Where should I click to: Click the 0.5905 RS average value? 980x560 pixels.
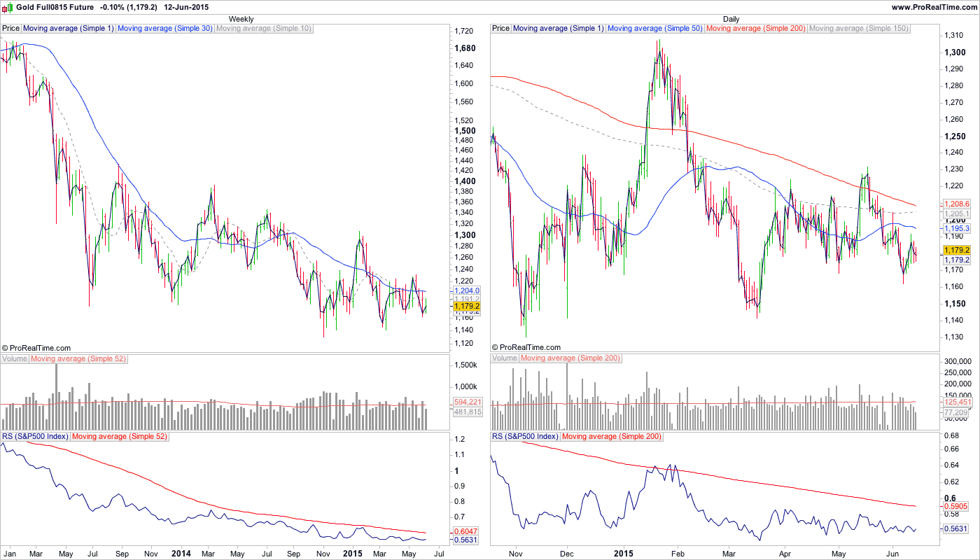956,506
